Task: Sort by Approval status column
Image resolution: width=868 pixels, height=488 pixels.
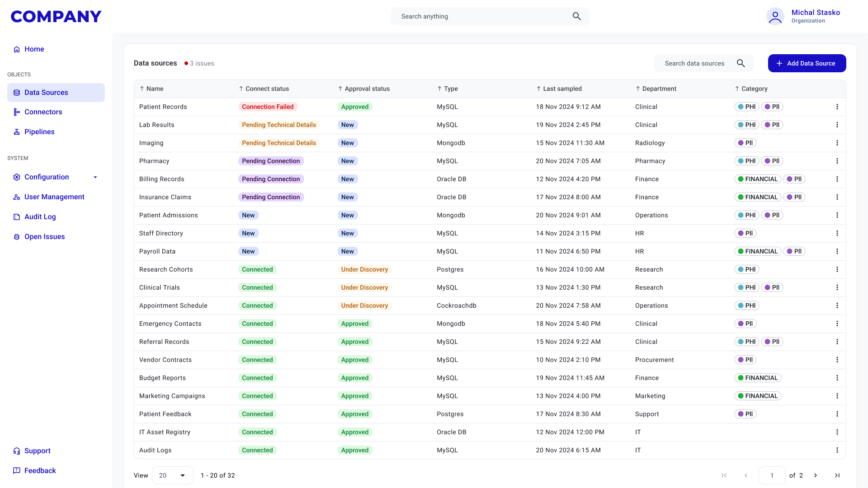Action: coord(363,89)
